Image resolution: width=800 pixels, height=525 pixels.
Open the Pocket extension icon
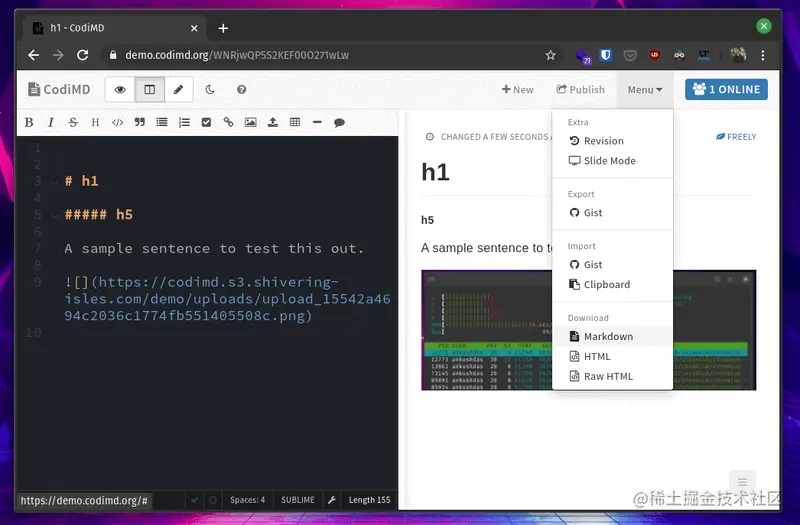tap(630, 55)
